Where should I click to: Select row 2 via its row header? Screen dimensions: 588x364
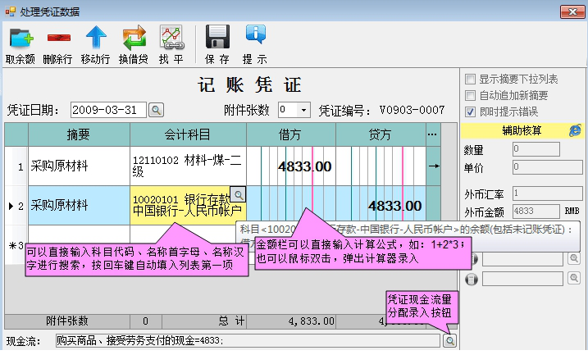pos(16,206)
